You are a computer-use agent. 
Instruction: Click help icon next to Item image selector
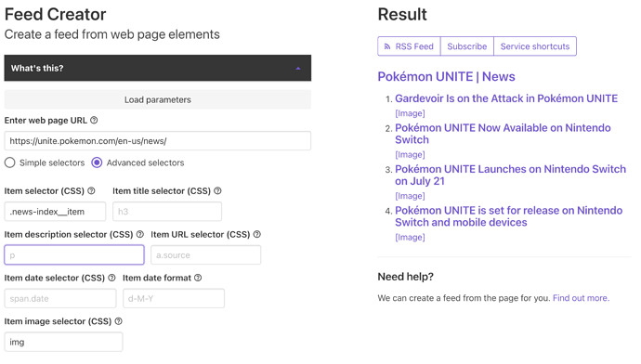118,321
